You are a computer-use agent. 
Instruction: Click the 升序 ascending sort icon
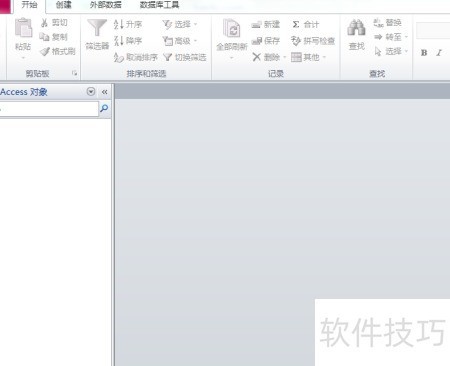(x=118, y=24)
